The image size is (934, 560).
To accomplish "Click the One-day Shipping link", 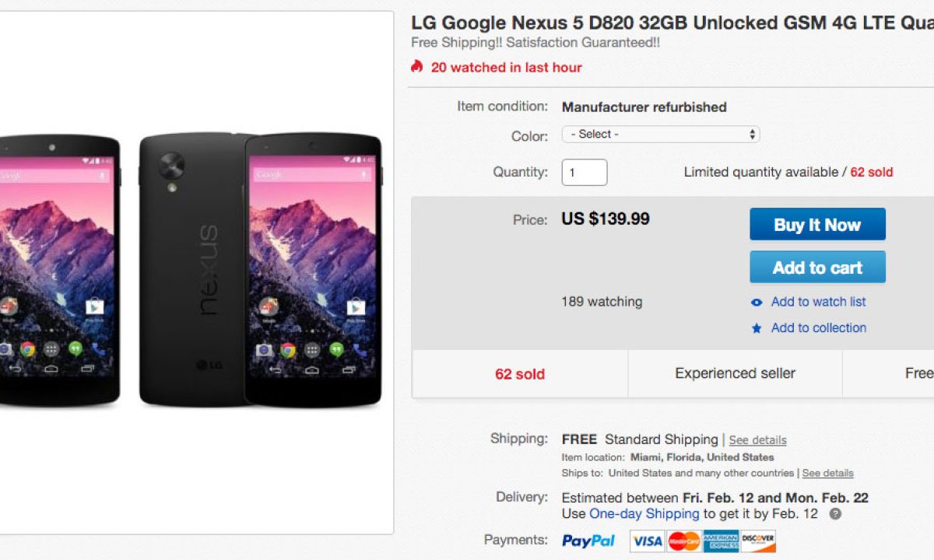I will point(644,514).
